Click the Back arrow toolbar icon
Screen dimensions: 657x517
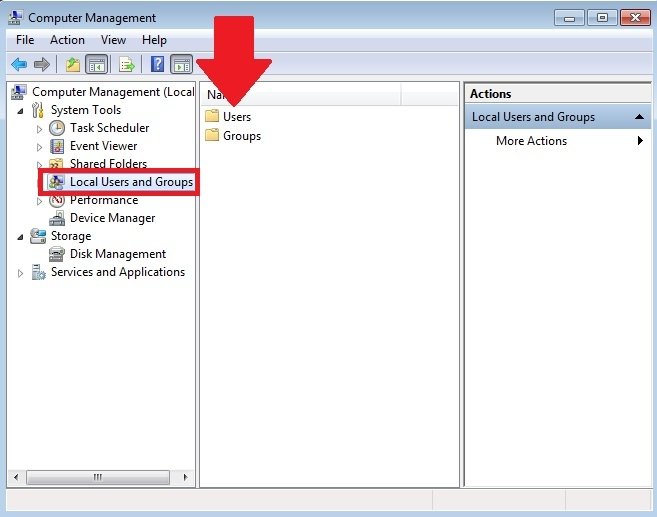[x=19, y=65]
